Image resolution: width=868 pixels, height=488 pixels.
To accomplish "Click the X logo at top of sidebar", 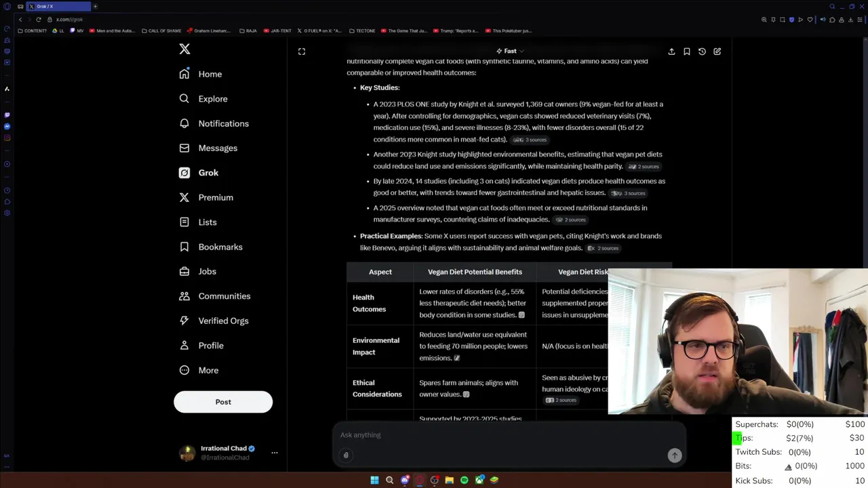I will [x=184, y=49].
